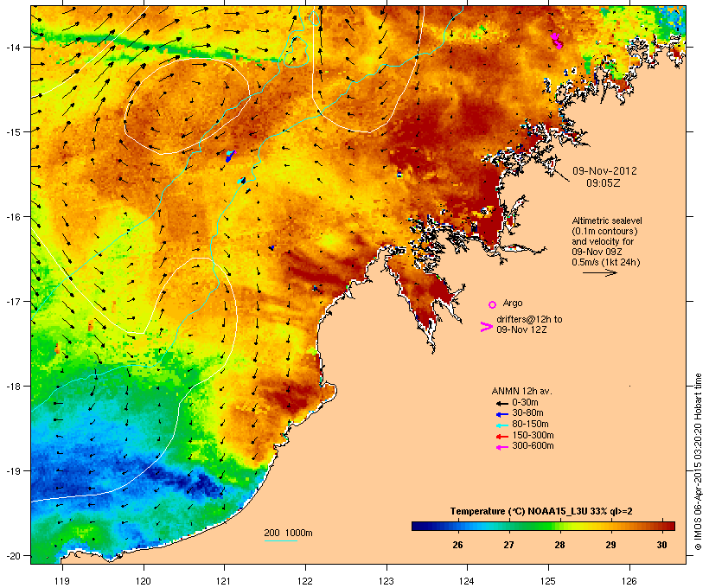Click the '126' longitude axis label
709x588 pixels.
(629, 581)
